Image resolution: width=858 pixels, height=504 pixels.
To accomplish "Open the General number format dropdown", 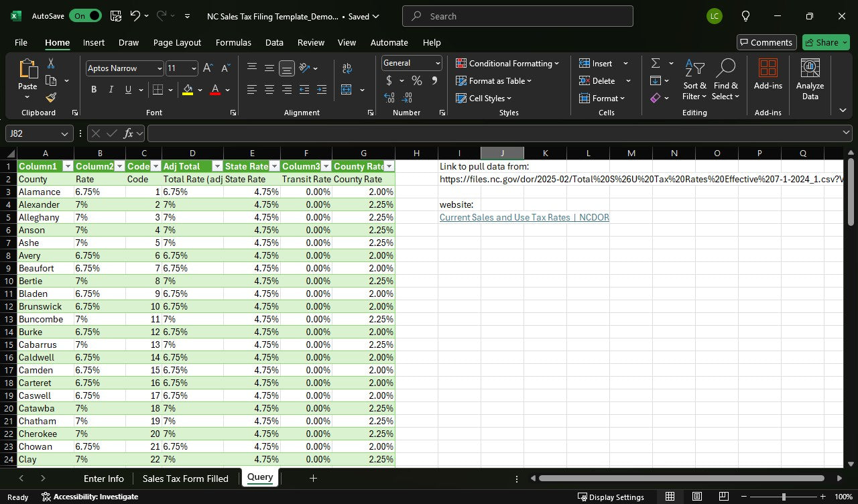I will [x=438, y=63].
